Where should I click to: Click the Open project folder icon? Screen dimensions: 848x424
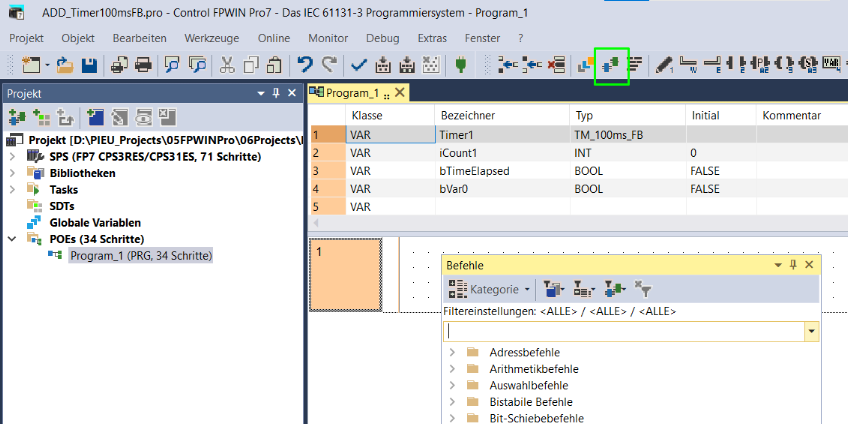click(x=65, y=65)
